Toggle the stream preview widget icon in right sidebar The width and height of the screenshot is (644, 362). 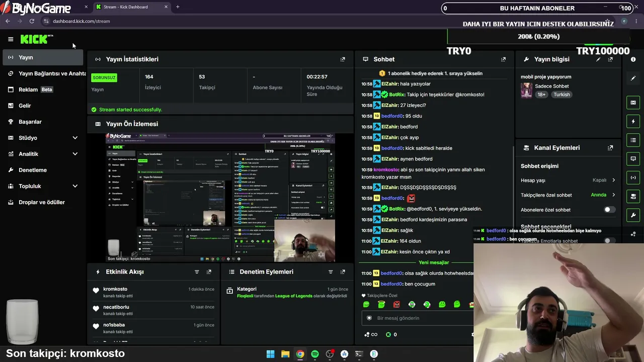coord(633,103)
